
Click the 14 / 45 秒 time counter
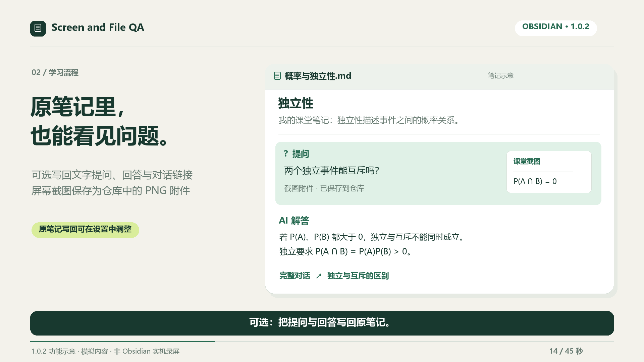(x=566, y=351)
